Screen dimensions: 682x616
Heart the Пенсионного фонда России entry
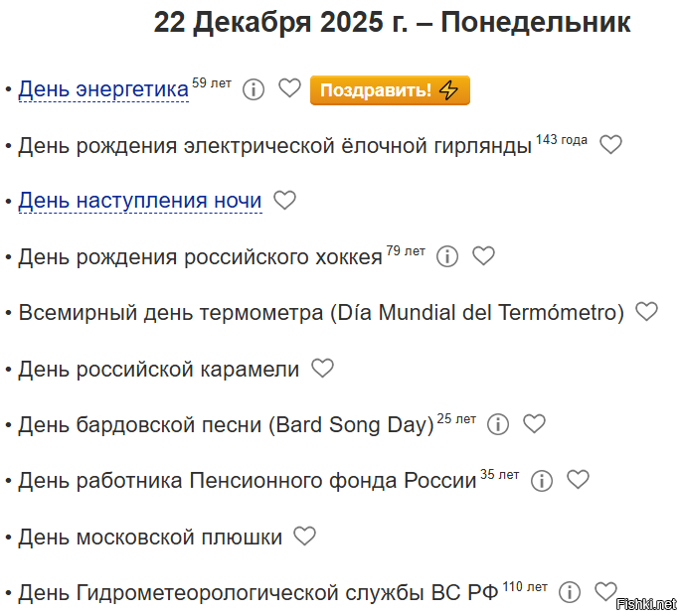pyautogui.click(x=578, y=480)
